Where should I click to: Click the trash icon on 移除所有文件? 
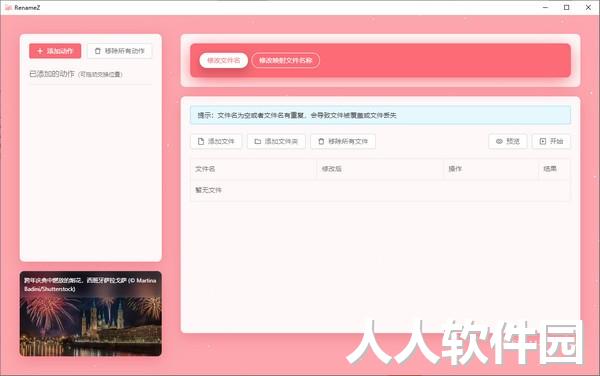(321, 141)
